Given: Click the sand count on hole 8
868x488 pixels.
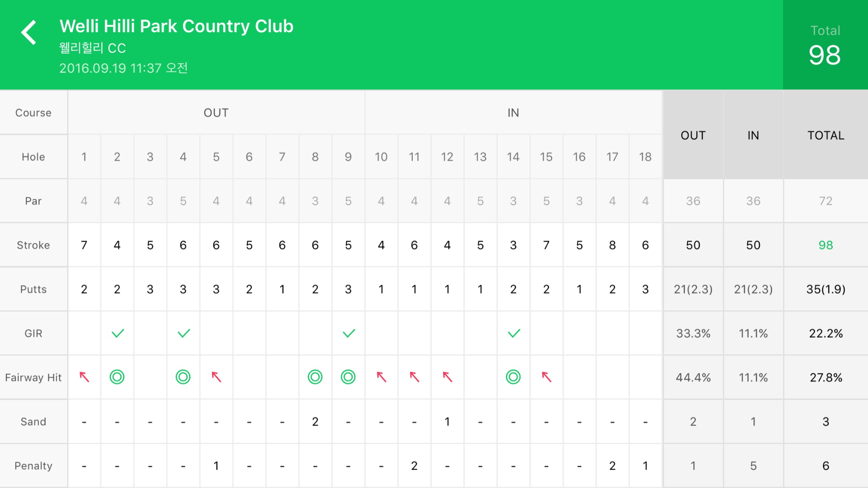Looking at the screenshot, I should [x=315, y=422].
